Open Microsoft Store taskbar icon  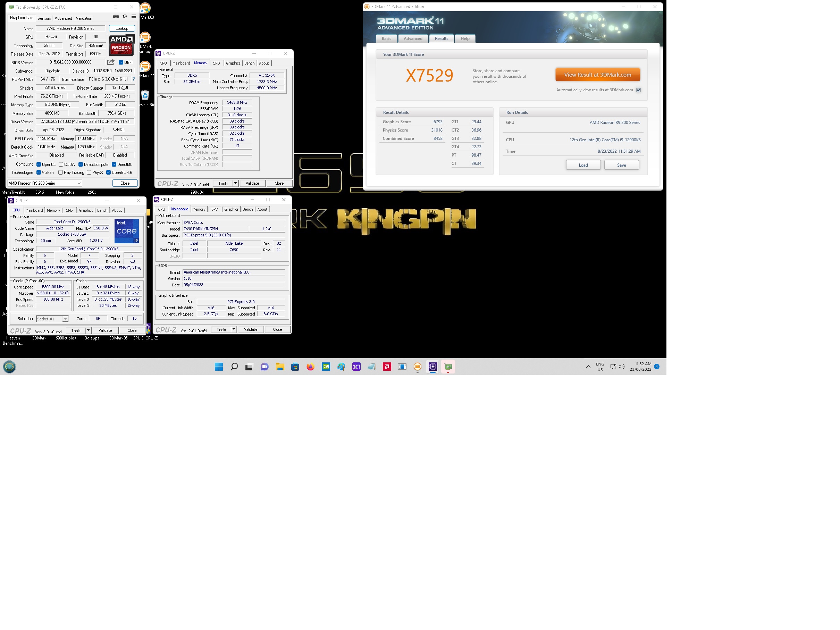point(295,367)
